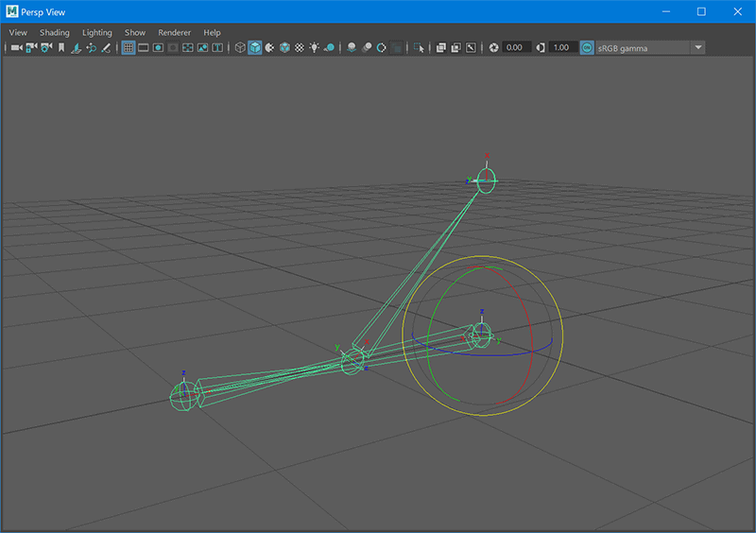Toggle the Safe Title display
The image size is (756, 533).
[x=218, y=47]
